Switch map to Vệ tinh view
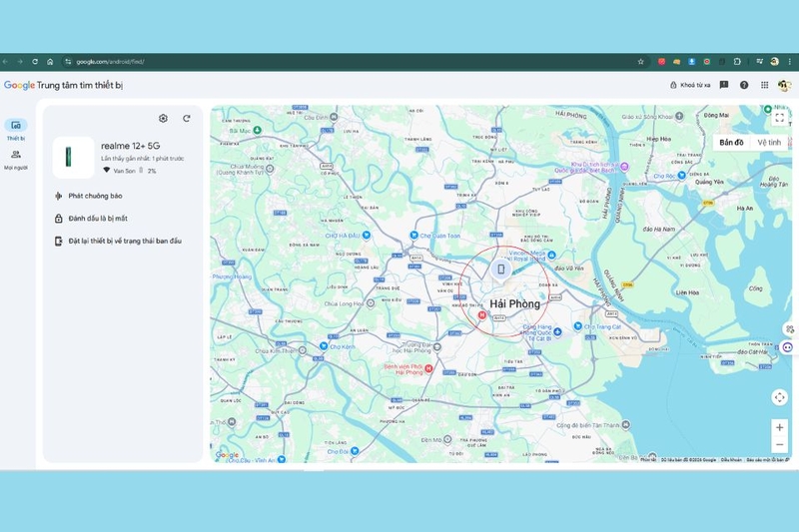 [768, 143]
